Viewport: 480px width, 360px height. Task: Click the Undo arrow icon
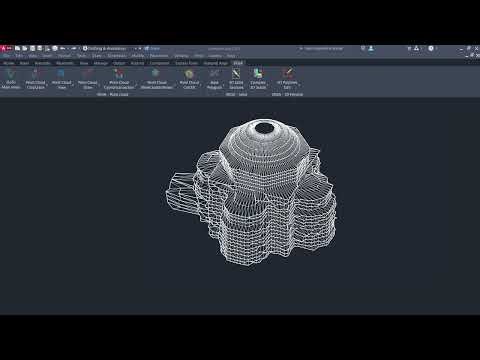62,49
